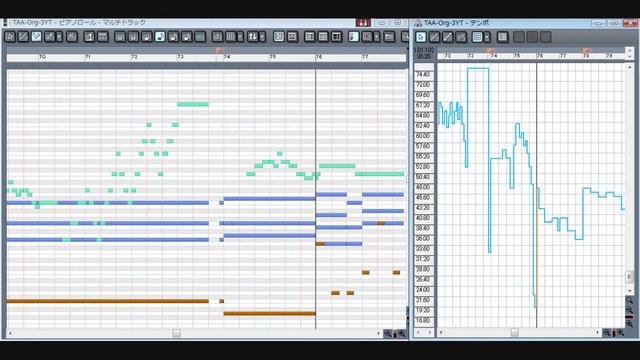640x360 pixels.
Task: Click measure 75 on the piano roll ruler
Action: [x=273, y=57]
